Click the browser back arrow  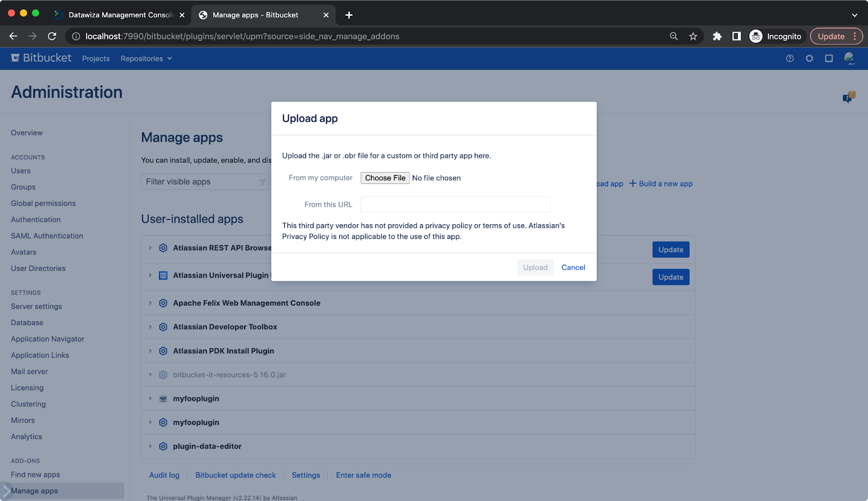click(x=13, y=36)
